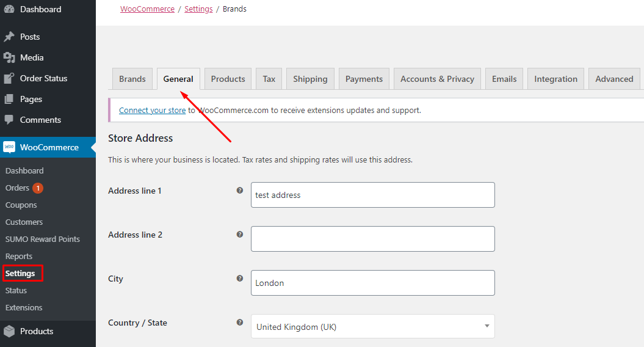
Task: Open the Status submenu item
Action: click(x=16, y=290)
